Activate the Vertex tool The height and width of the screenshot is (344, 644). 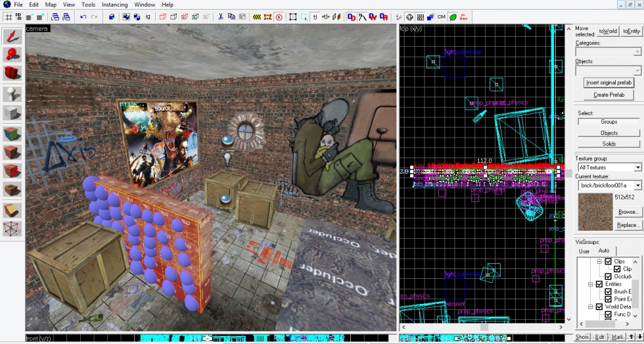[x=12, y=228]
